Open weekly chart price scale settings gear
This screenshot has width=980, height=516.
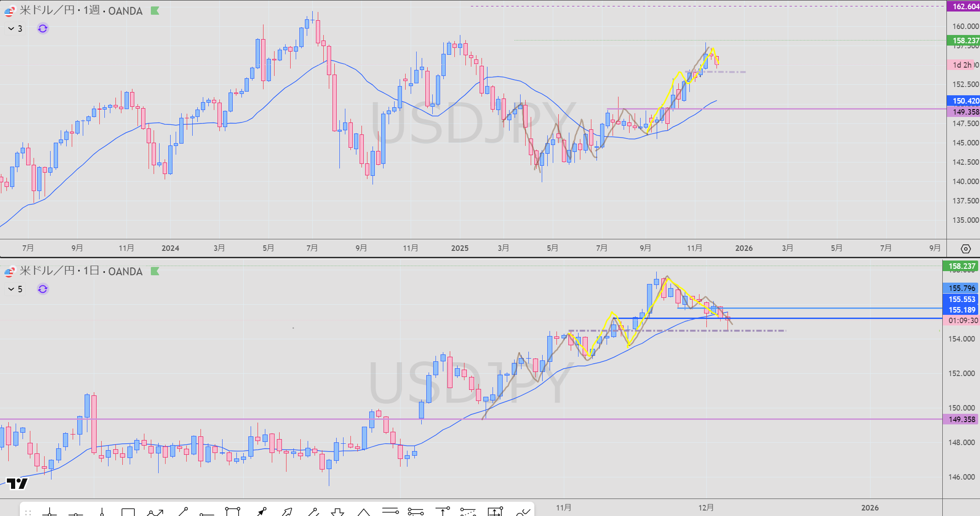[x=965, y=249]
